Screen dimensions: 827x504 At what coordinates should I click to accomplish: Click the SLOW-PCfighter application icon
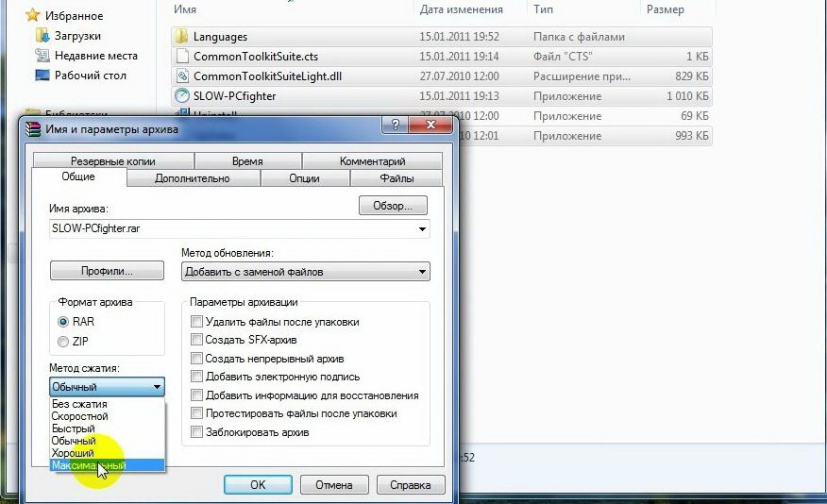point(182,95)
